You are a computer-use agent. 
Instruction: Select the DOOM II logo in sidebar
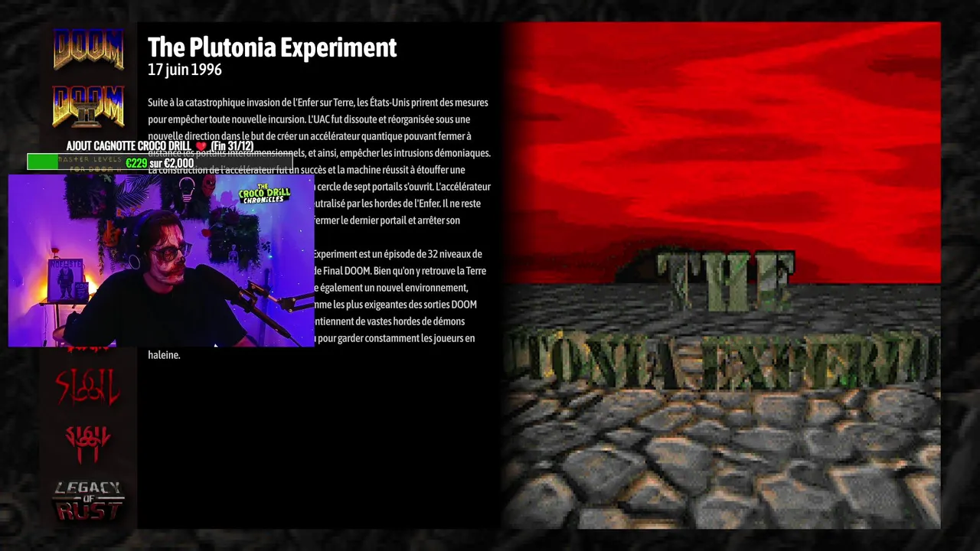(88, 105)
